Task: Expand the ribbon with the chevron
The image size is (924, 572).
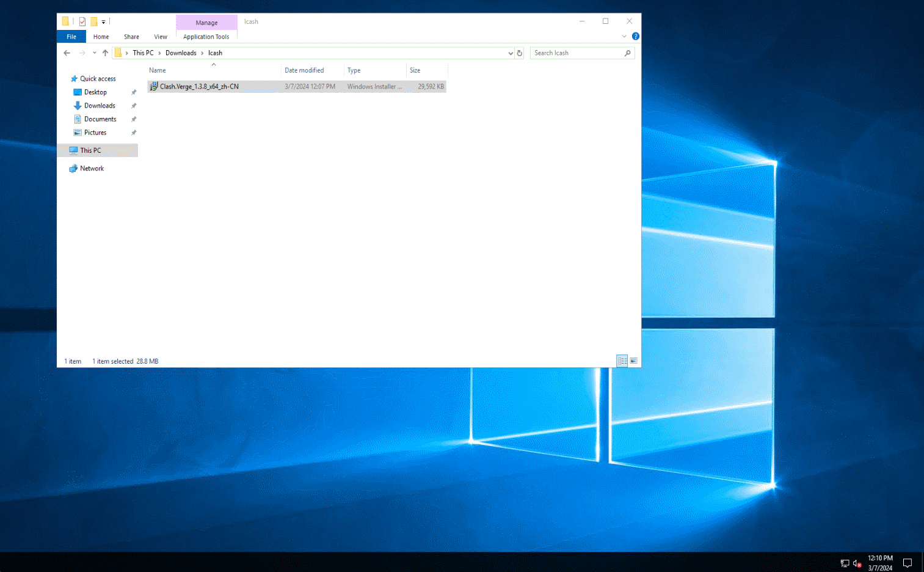Action: (x=624, y=37)
